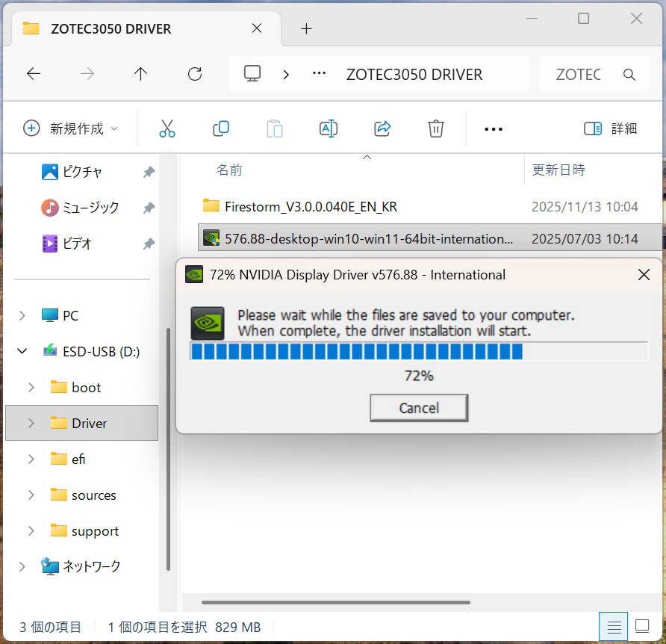
Task: Collapse the ESD-USB (D:) drive node
Action: 22,351
